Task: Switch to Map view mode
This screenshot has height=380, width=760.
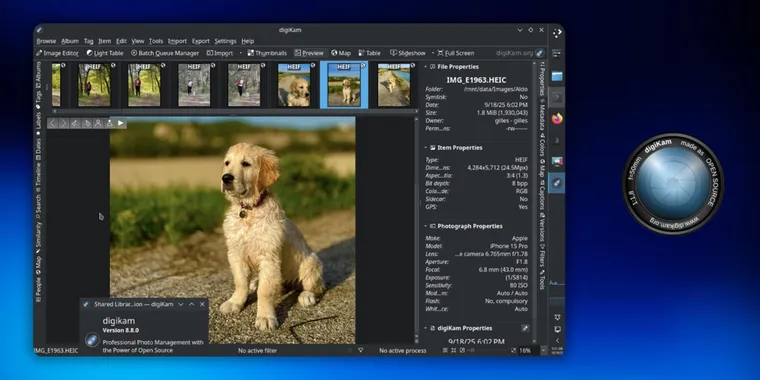Action: coord(341,53)
